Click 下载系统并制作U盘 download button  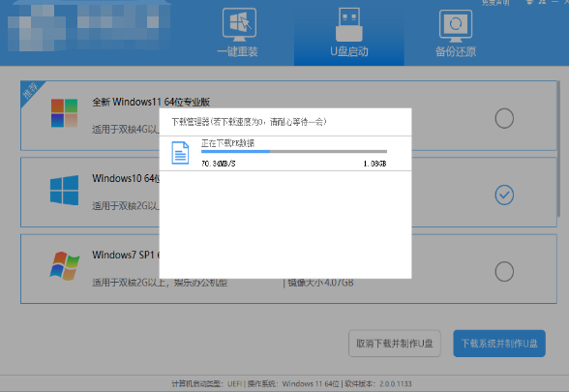pos(499,344)
